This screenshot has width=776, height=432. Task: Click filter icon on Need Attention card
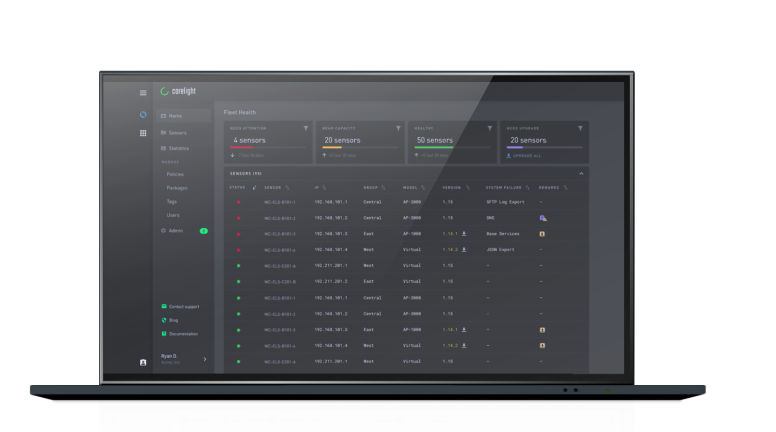click(306, 129)
